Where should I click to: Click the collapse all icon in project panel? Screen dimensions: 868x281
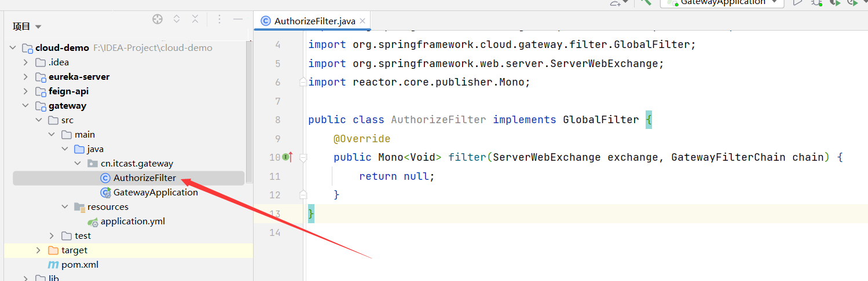(x=195, y=20)
